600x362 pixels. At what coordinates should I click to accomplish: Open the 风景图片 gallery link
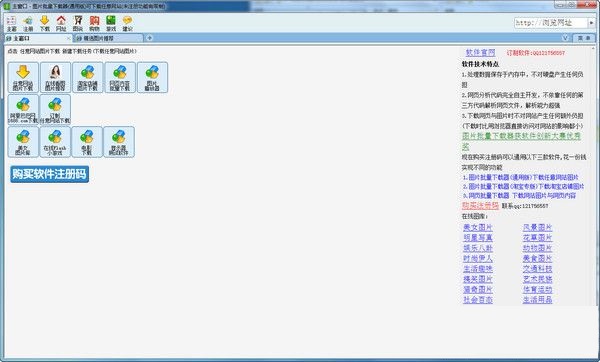tap(538, 227)
